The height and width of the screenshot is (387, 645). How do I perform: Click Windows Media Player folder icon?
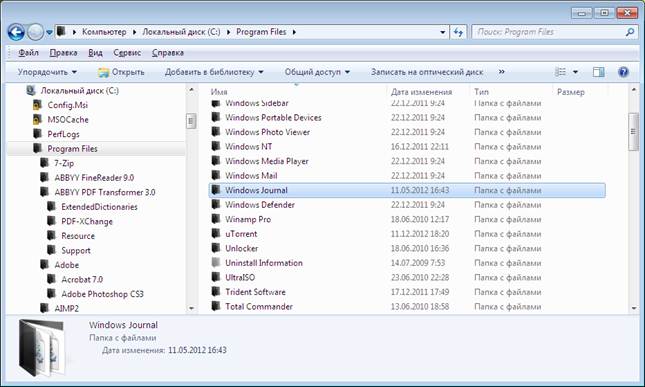(216, 161)
